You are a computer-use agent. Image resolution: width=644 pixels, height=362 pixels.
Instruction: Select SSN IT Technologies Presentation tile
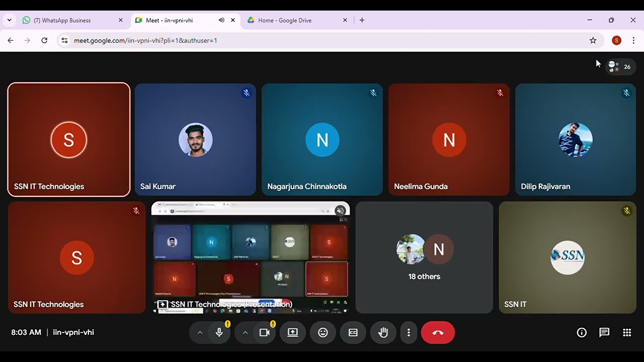coord(251,257)
